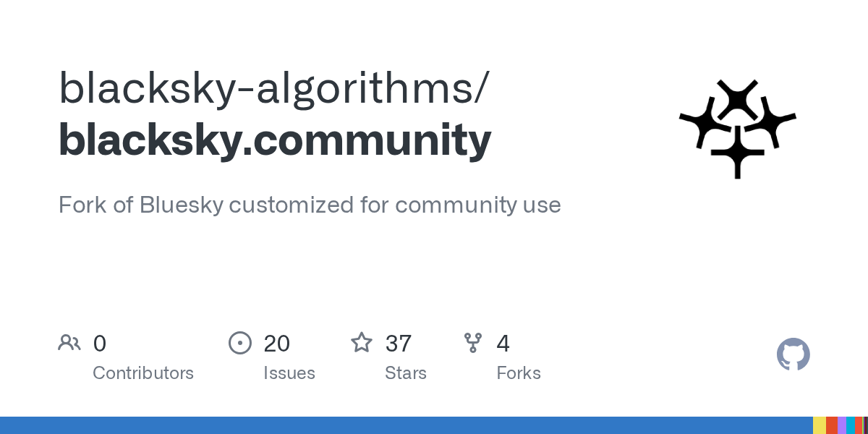Click the fork count 4
Image resolution: width=868 pixels, height=434 pixels.
[503, 344]
